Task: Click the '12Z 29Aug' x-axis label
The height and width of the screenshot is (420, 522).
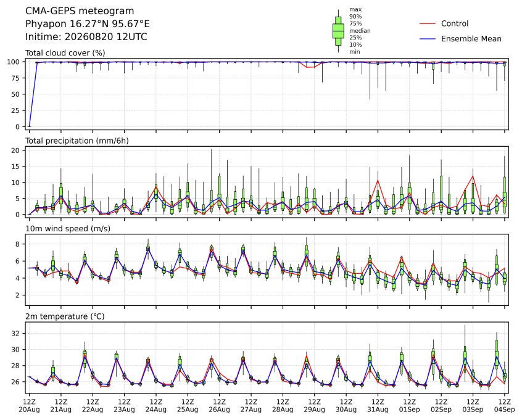Action: (x=314, y=406)
